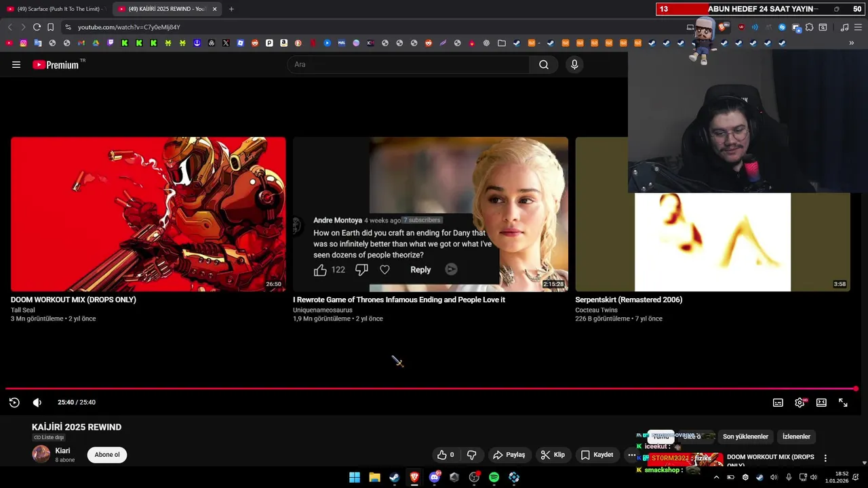Open Discord from the taskbar
868x488 pixels.
tap(434, 477)
